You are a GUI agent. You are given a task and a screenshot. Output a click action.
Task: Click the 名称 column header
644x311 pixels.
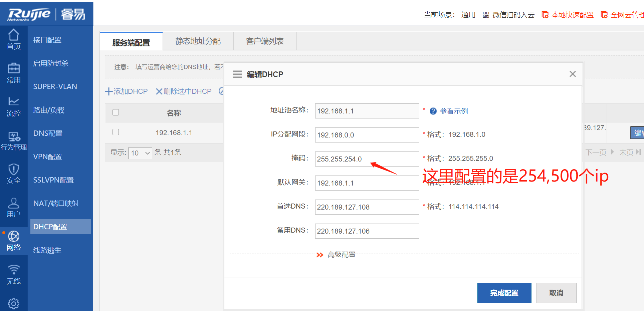pyautogui.click(x=174, y=113)
